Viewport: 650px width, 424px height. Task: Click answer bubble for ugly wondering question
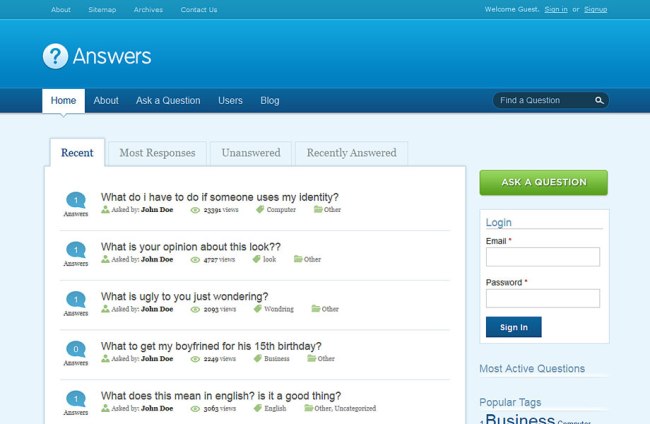pyautogui.click(x=76, y=300)
